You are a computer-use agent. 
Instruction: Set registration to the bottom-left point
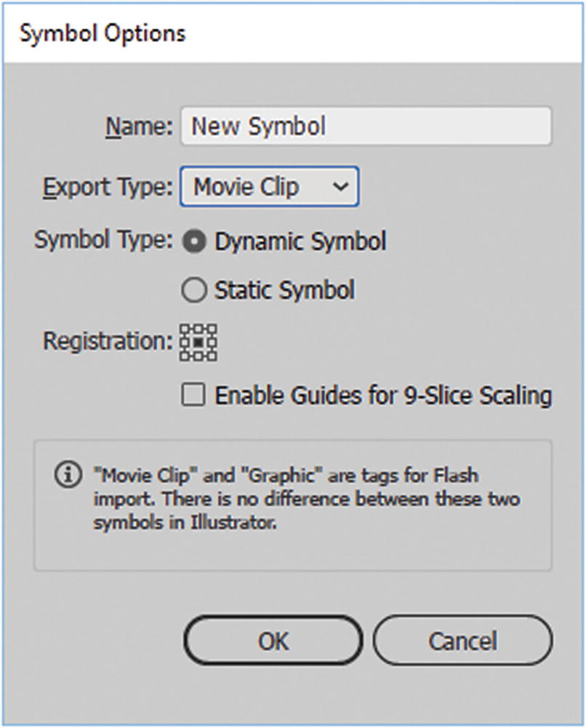[185, 354]
